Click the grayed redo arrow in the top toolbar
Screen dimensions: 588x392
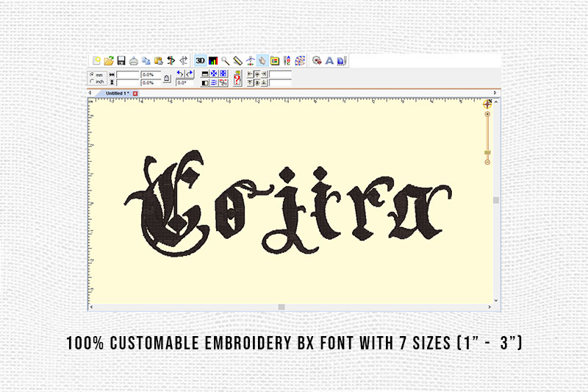(x=184, y=60)
